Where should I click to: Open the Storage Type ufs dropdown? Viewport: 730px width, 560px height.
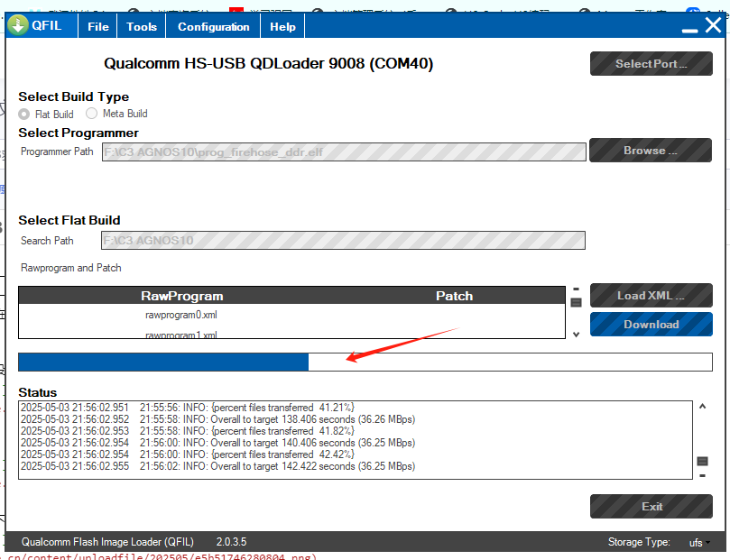coord(699,542)
